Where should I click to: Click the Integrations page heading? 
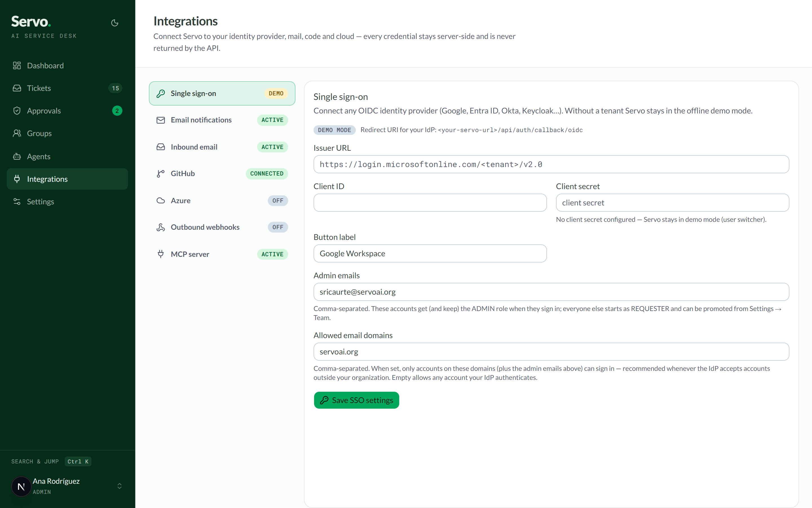coord(186,21)
